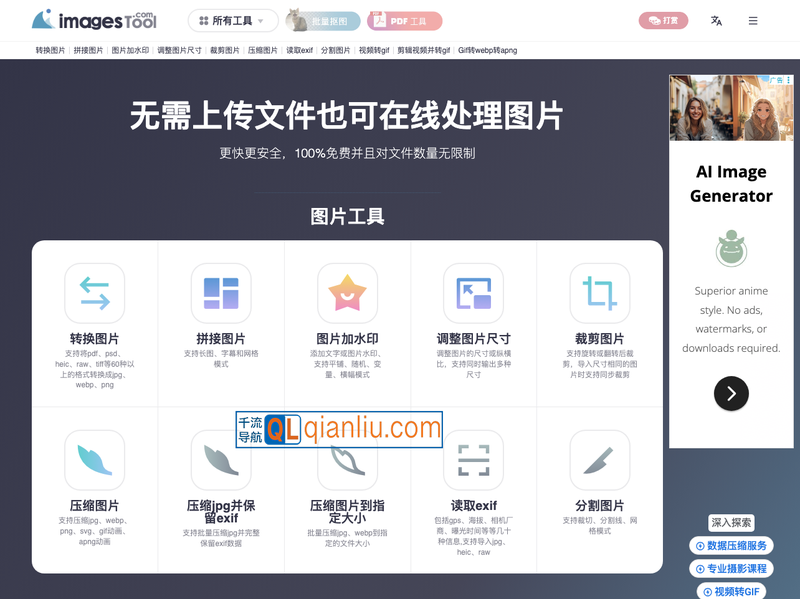Click the AI Image Generator arrow button

coord(731,394)
